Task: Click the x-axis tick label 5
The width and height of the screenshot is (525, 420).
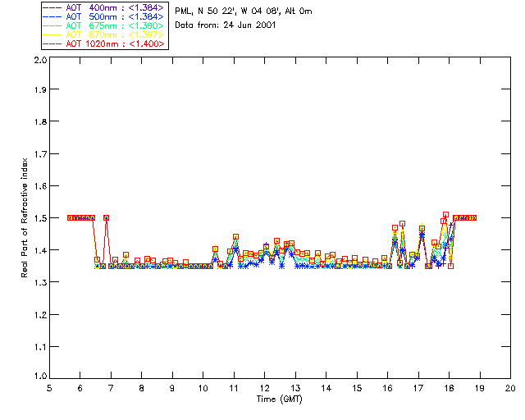Action: tap(49, 388)
